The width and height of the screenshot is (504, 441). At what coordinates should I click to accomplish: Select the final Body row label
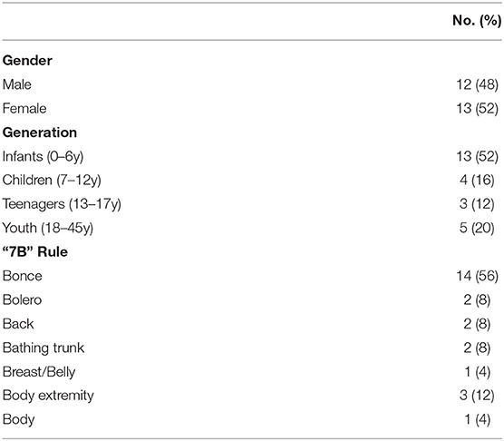tap(18, 419)
